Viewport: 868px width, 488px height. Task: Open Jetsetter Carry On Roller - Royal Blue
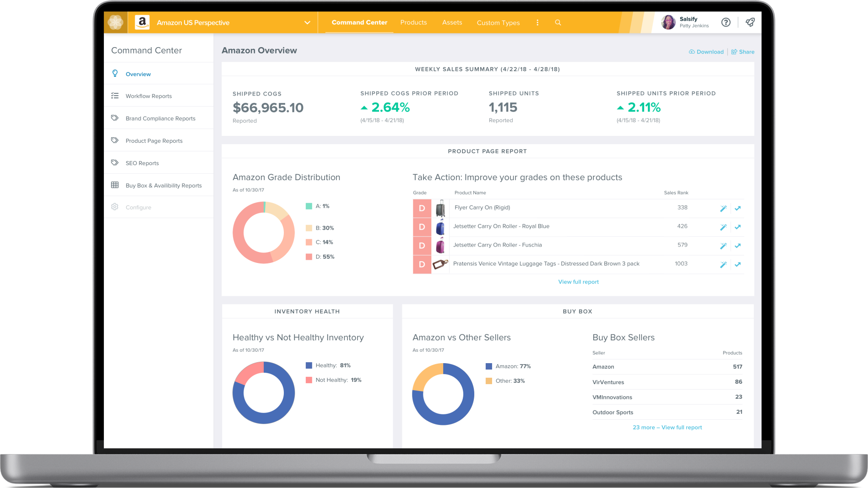coord(501,226)
